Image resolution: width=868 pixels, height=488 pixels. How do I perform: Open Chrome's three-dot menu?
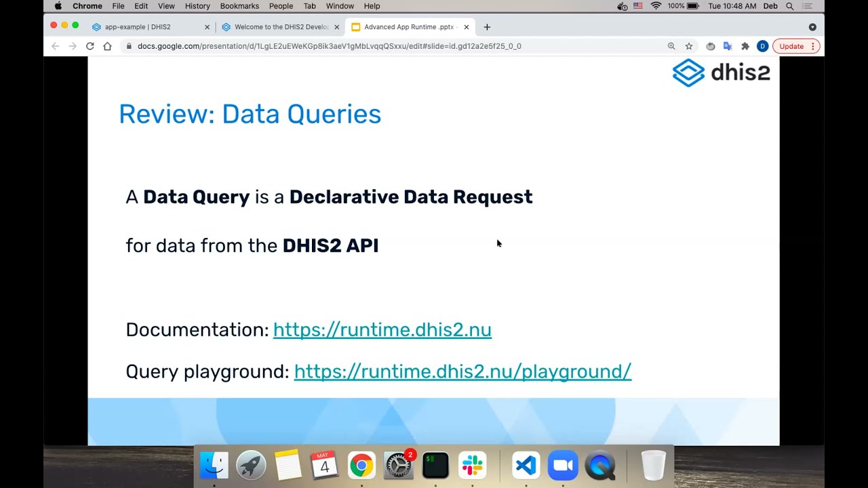pyautogui.click(x=813, y=46)
